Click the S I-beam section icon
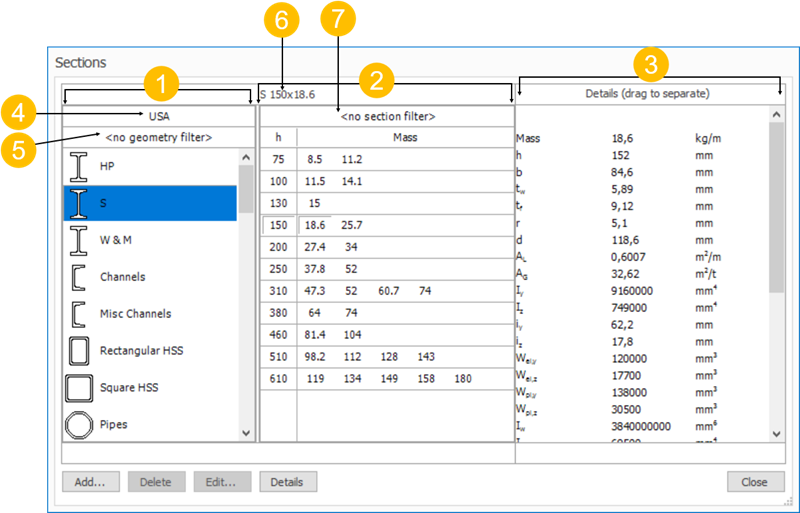 pyautogui.click(x=78, y=203)
